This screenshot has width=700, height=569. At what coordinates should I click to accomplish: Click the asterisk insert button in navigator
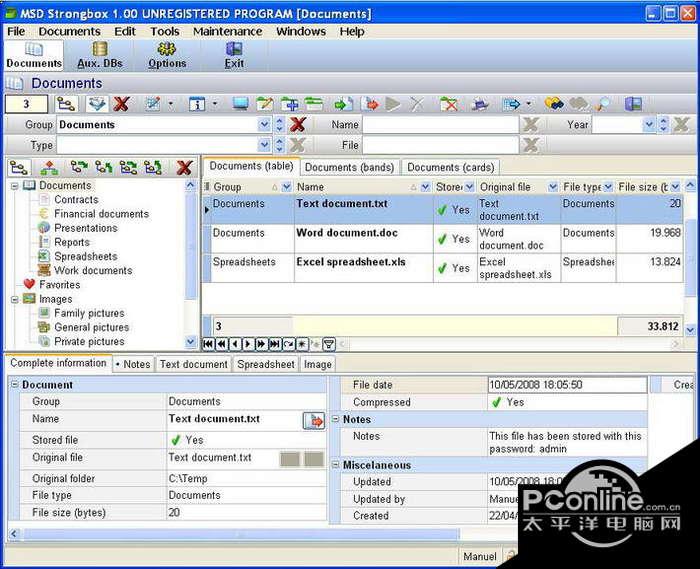click(302, 344)
